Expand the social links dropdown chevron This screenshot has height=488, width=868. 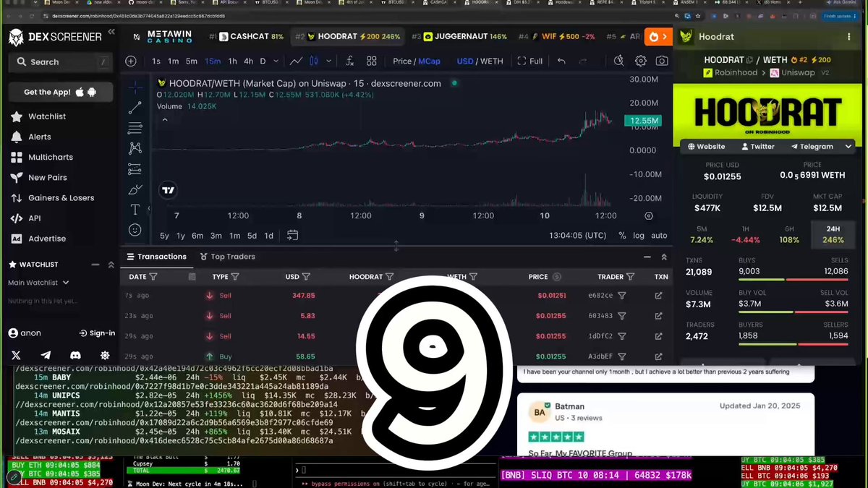click(848, 147)
